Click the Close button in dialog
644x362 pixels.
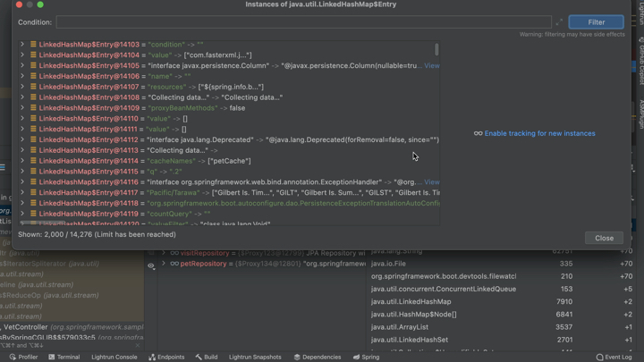click(x=604, y=238)
